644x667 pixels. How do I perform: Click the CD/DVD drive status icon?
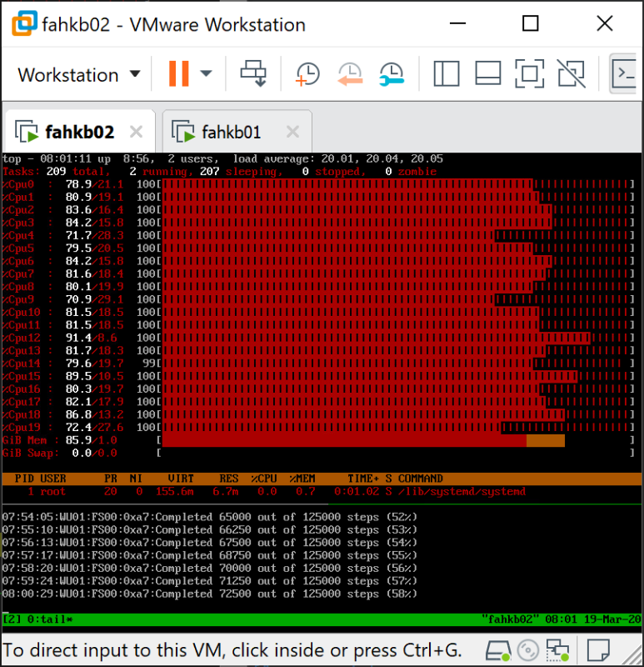(x=528, y=650)
